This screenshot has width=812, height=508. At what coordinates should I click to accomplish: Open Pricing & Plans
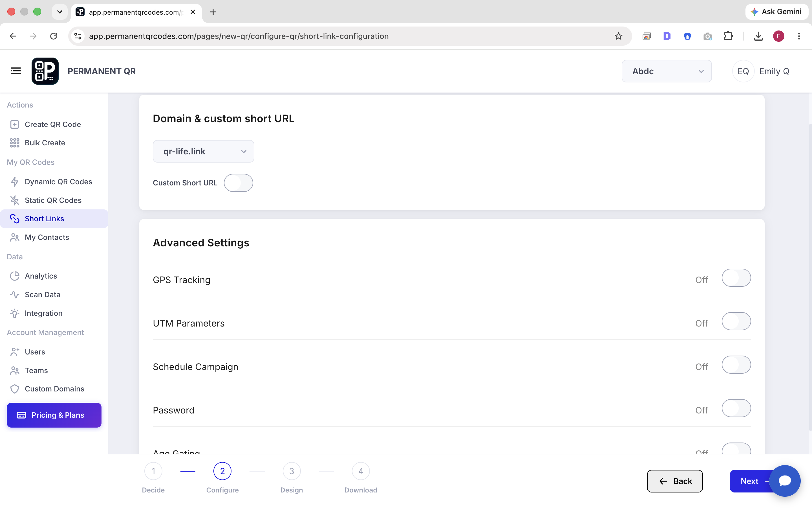pos(54,415)
